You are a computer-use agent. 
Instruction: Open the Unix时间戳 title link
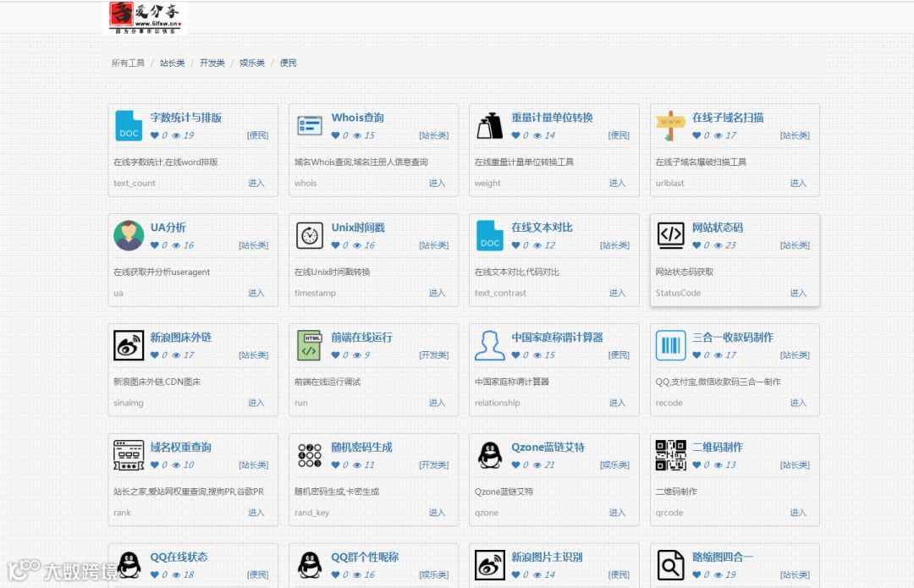[358, 228]
